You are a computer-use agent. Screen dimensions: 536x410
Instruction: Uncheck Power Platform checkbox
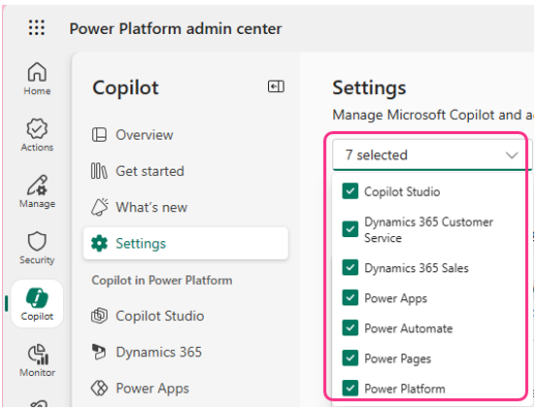click(350, 388)
